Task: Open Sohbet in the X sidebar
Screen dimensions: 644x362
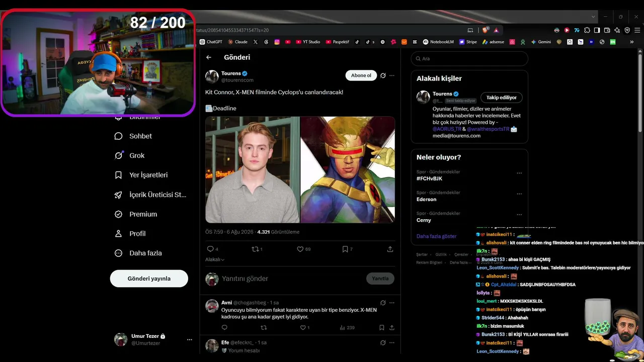Action: coord(133,136)
